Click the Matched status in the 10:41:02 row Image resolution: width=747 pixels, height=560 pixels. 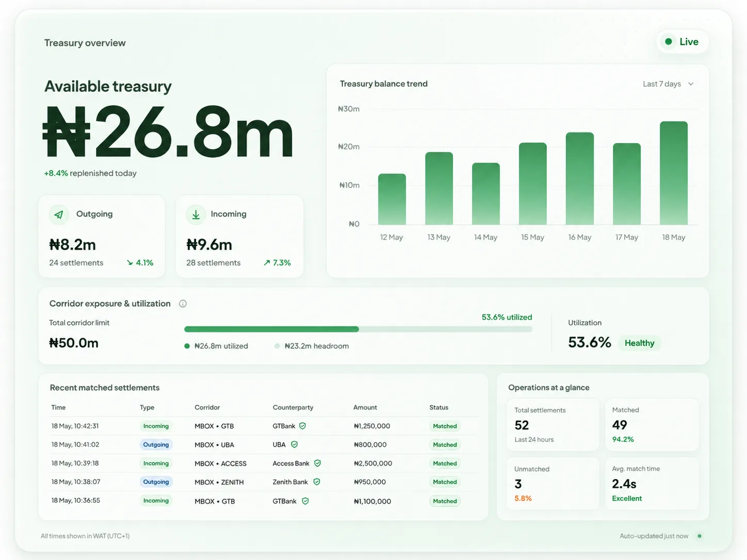click(x=445, y=444)
